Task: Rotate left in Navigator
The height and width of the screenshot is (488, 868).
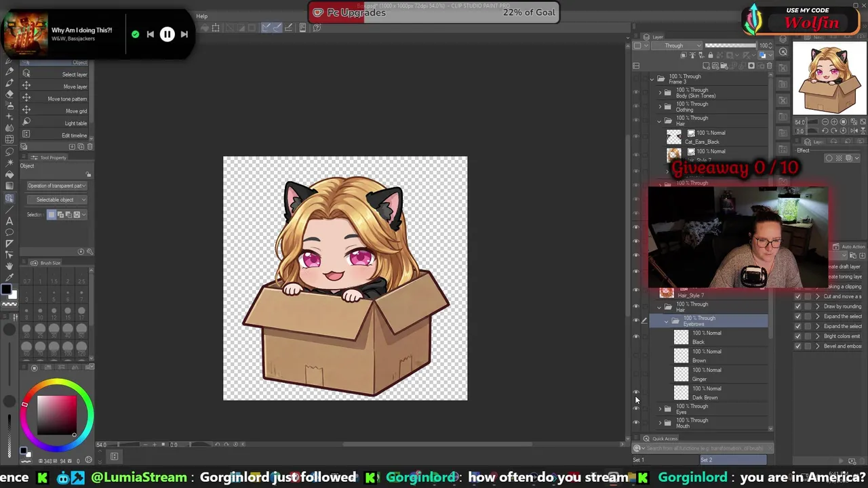Action: pyautogui.click(x=825, y=131)
